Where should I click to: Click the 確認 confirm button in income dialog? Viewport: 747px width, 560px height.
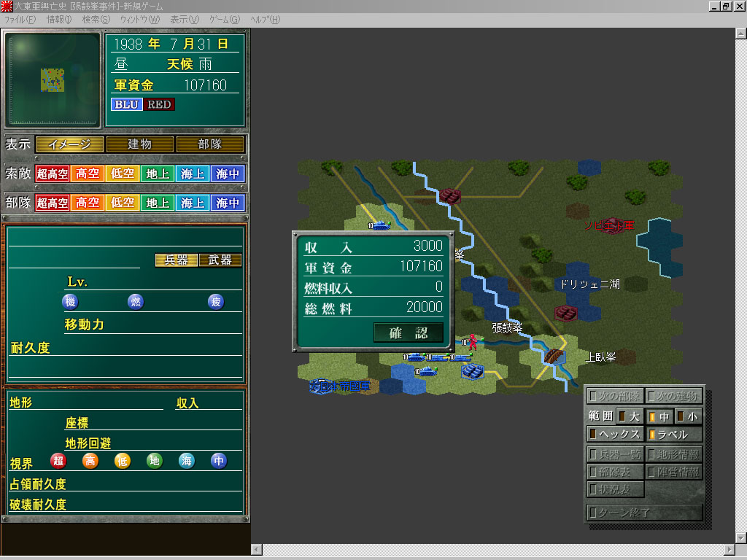coord(408,333)
